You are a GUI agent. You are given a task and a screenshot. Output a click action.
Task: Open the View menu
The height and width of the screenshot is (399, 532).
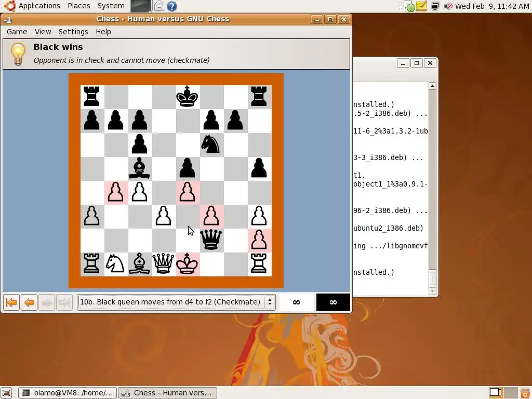(x=43, y=32)
